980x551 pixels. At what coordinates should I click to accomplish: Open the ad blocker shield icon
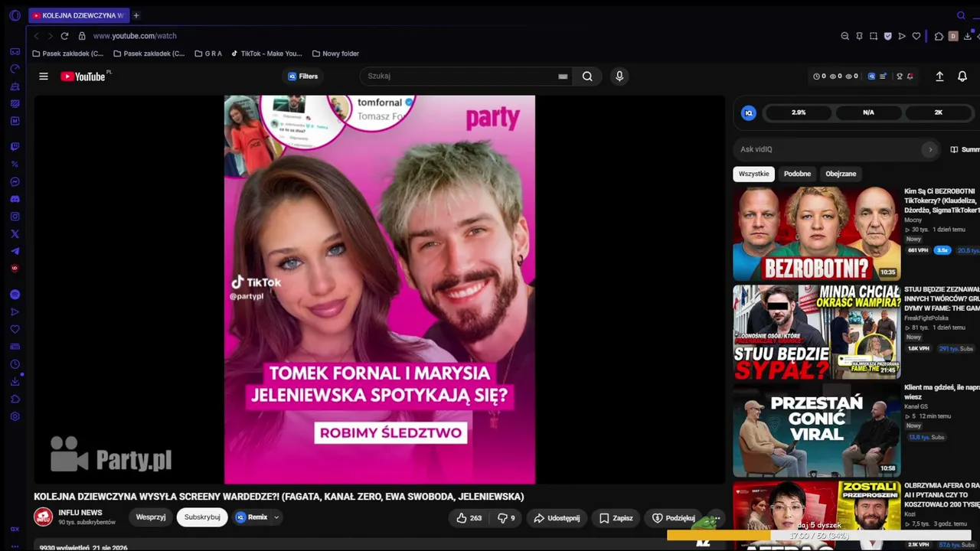888,36
